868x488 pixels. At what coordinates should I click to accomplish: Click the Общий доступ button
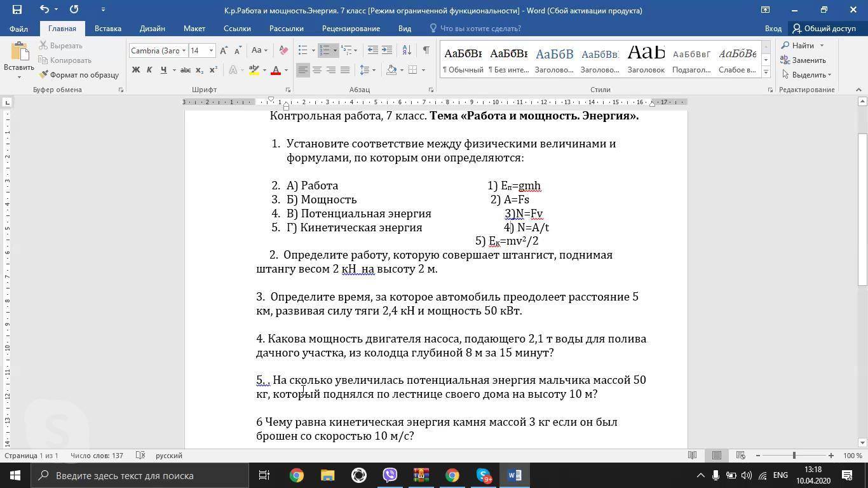[824, 28]
